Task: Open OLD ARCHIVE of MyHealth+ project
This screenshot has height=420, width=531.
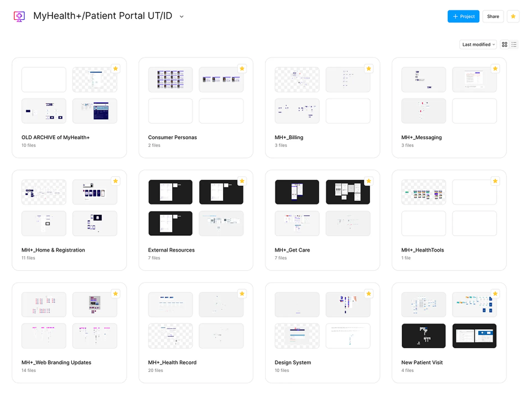Action: coord(55,137)
